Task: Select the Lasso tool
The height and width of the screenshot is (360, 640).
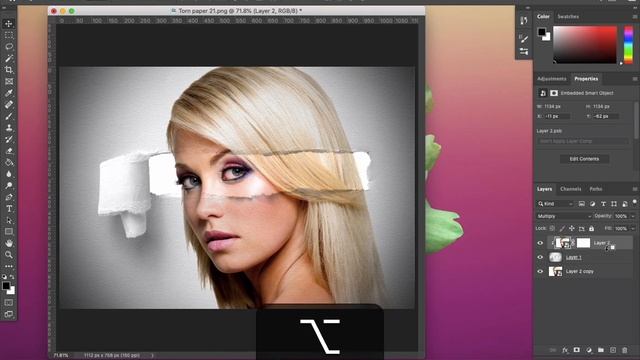Action: (9, 47)
